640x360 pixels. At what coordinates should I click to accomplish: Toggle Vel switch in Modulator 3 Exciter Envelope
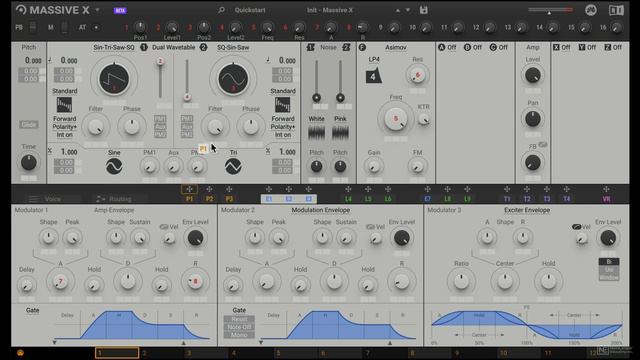[576, 227]
